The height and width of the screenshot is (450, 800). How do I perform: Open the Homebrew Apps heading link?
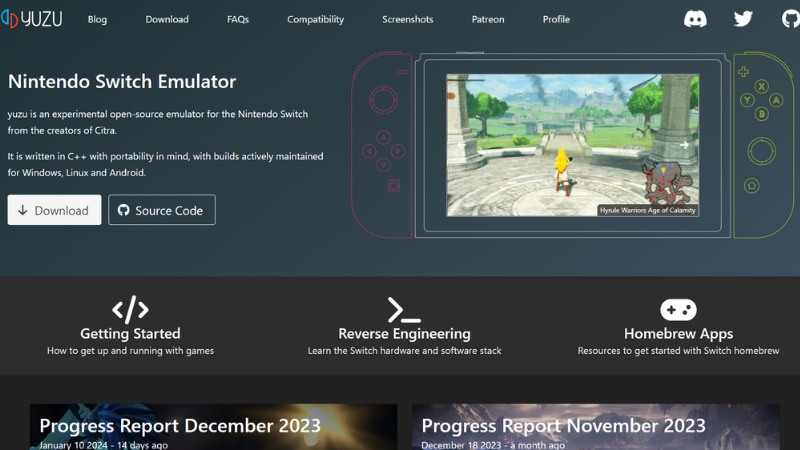(x=678, y=334)
